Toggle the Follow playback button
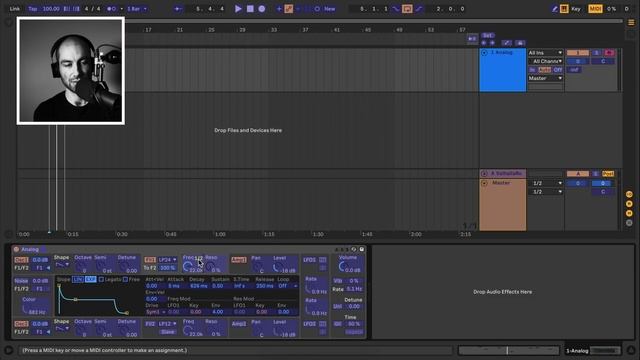640x360 pixels. pos(178,9)
